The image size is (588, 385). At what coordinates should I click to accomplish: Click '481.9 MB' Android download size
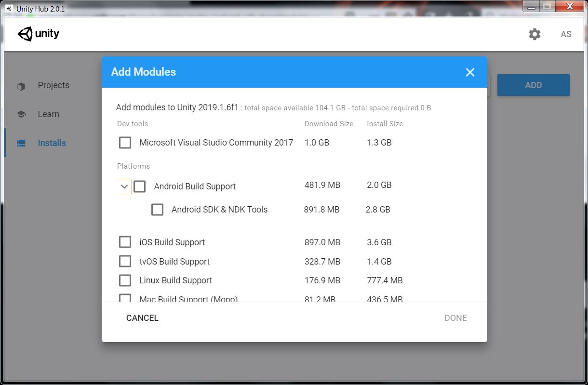pos(322,185)
